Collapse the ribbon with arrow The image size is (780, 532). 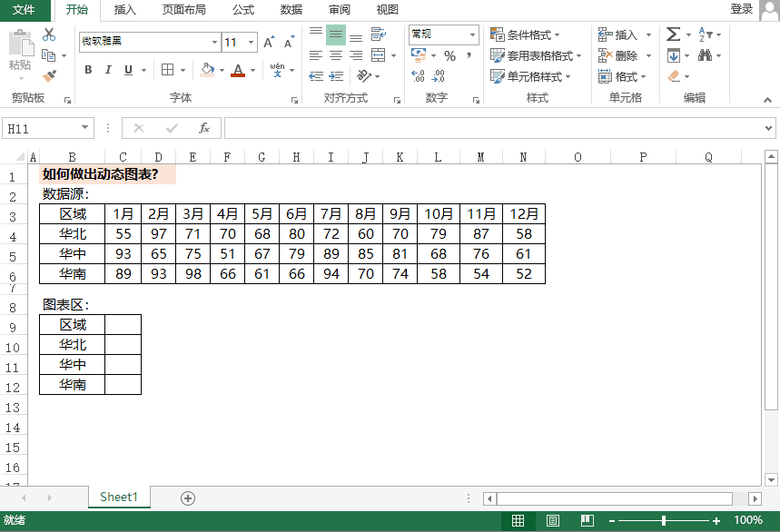(x=767, y=100)
